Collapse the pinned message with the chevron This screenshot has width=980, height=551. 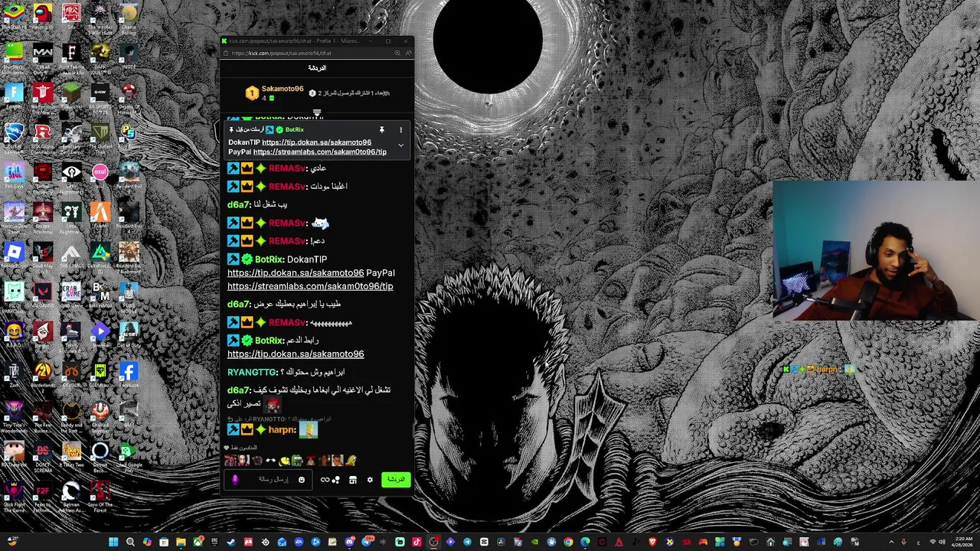pyautogui.click(x=400, y=145)
